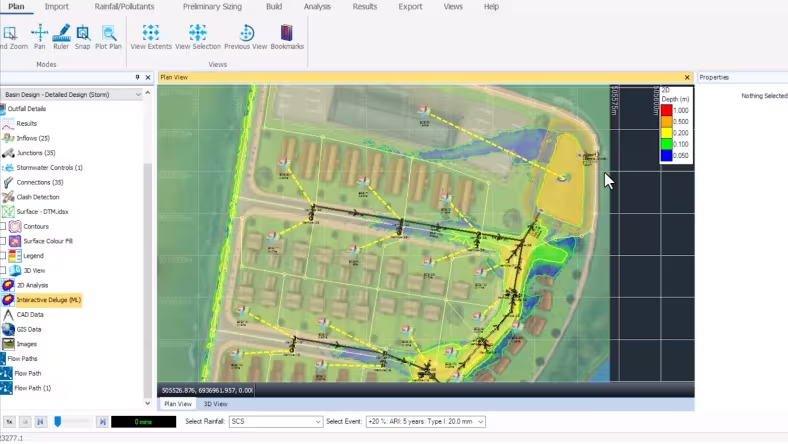Pin the left tree panel
The width and height of the screenshot is (788, 444).
(137, 77)
